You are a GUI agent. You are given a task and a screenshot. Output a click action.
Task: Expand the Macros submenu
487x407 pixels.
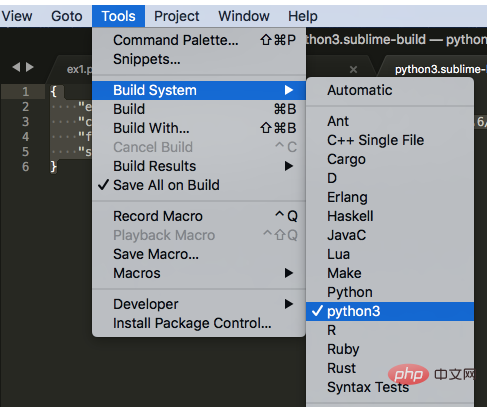(199, 273)
